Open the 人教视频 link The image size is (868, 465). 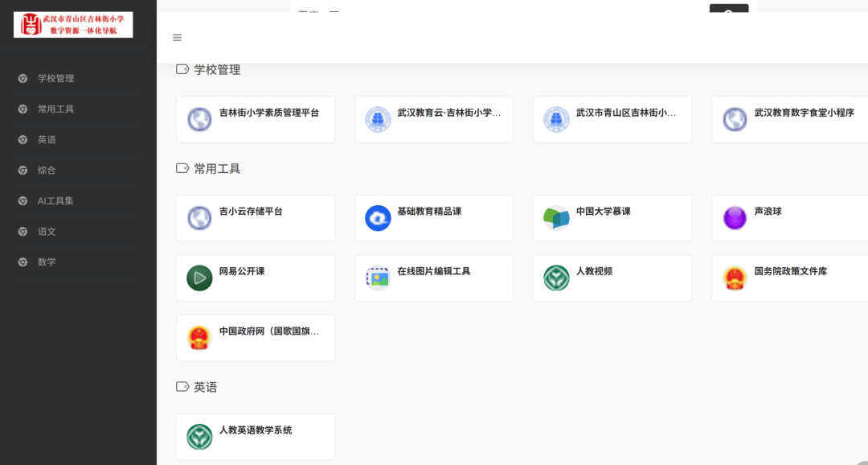pos(594,272)
